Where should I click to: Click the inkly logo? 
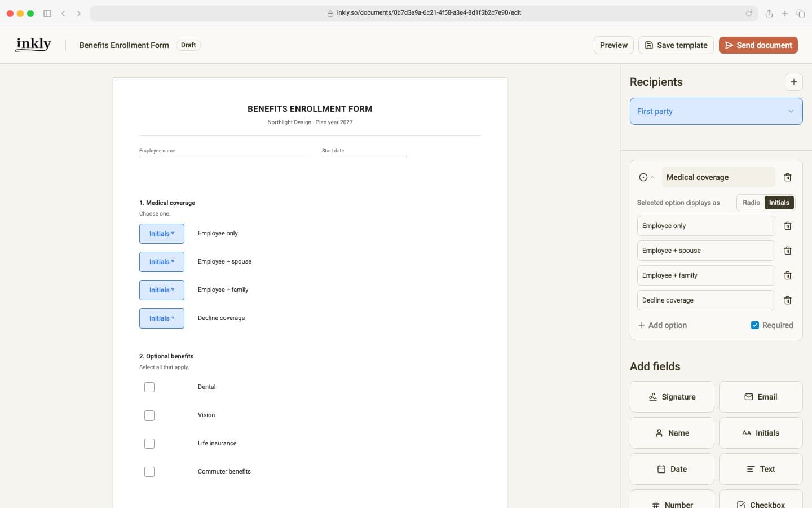pyautogui.click(x=33, y=45)
